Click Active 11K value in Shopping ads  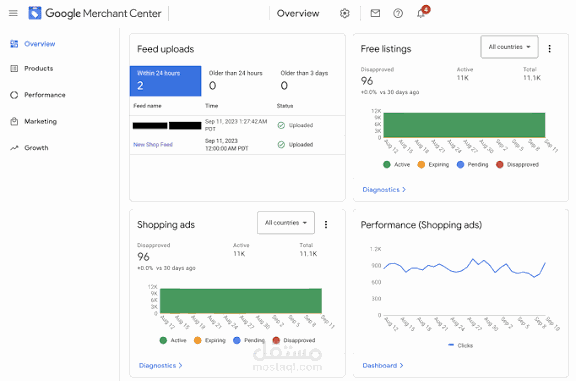239,254
